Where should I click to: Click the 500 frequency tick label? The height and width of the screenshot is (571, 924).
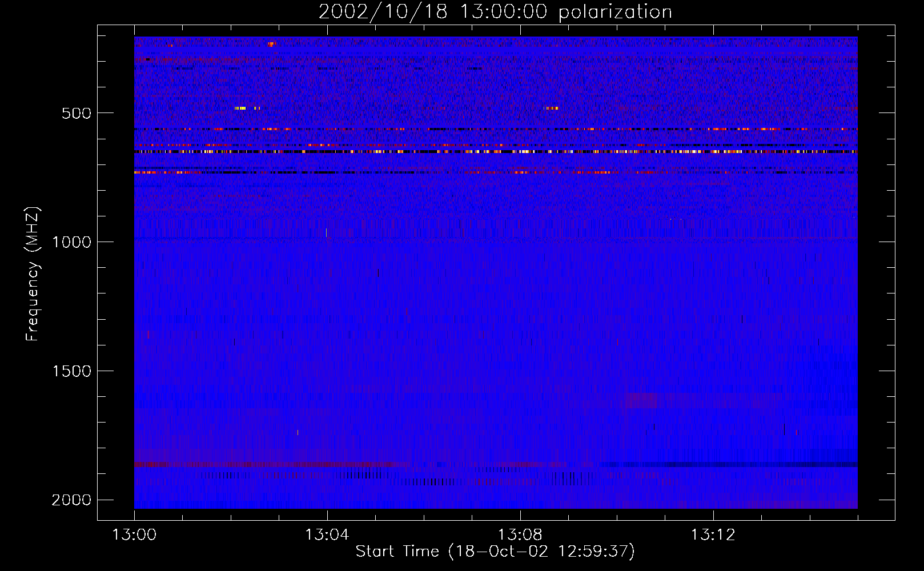tap(77, 113)
